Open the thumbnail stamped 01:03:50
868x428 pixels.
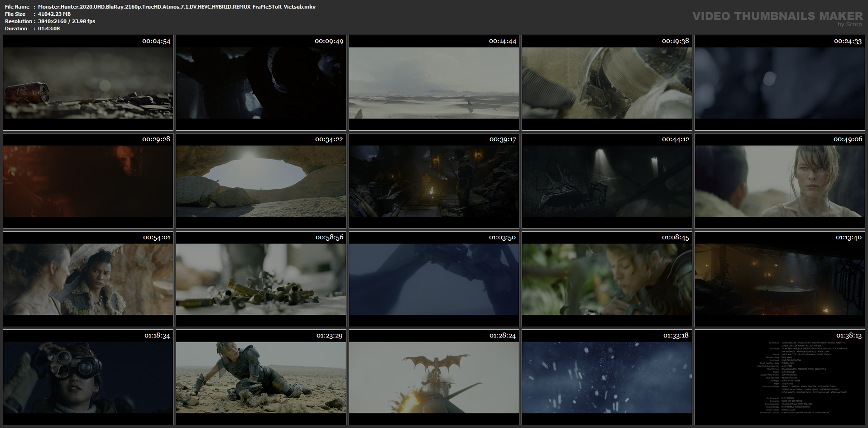coord(434,279)
